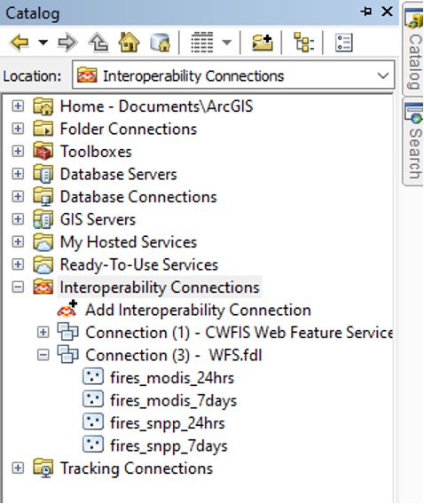Click the Connect To Folder icon
This screenshot has height=504, width=424.
(262, 43)
